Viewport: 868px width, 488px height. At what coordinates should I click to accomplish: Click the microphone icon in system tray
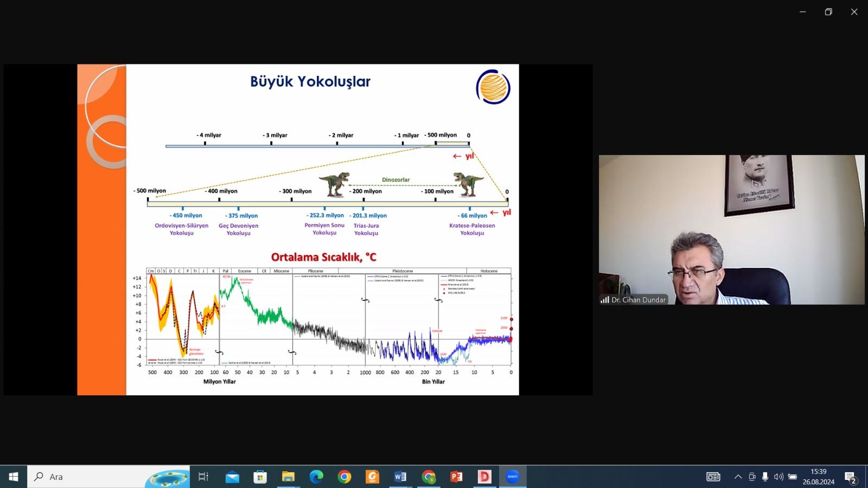765,477
